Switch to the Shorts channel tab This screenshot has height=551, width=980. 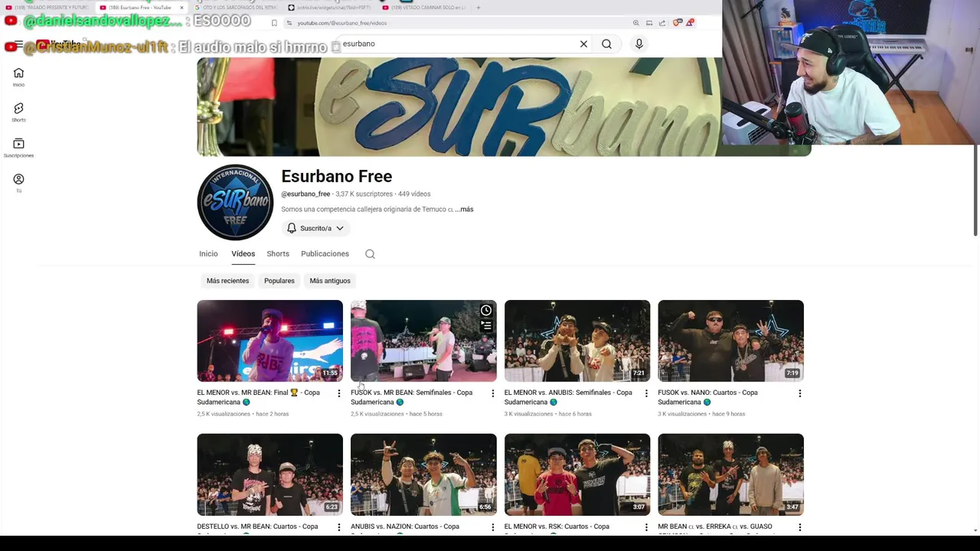click(x=278, y=254)
